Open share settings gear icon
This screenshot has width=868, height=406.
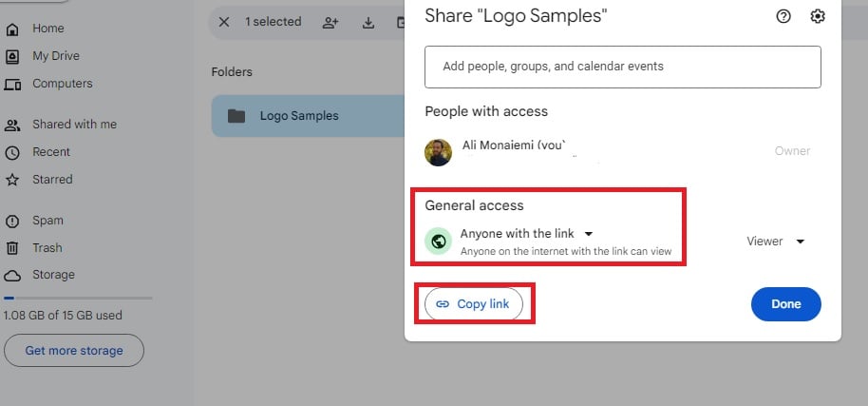(818, 16)
